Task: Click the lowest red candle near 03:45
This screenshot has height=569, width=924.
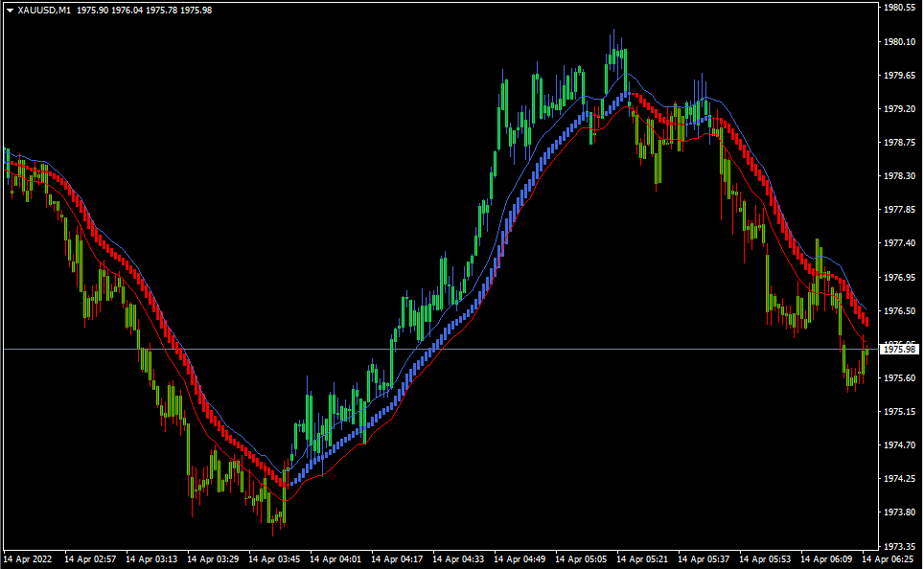Action: (x=274, y=530)
